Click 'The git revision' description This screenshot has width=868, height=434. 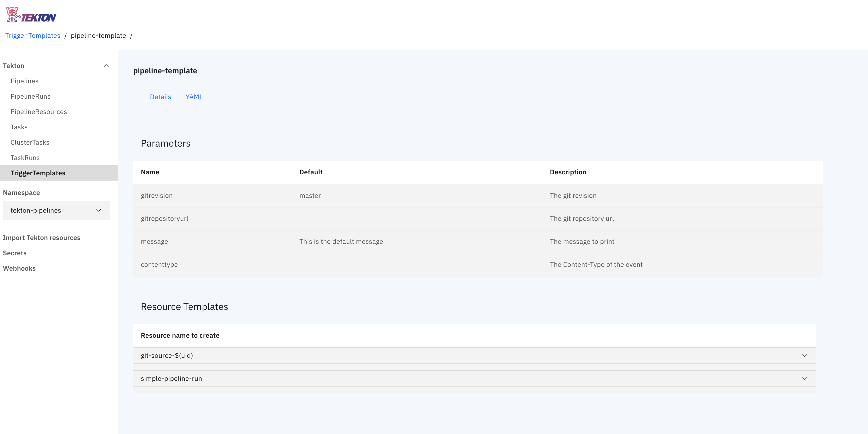coord(573,196)
